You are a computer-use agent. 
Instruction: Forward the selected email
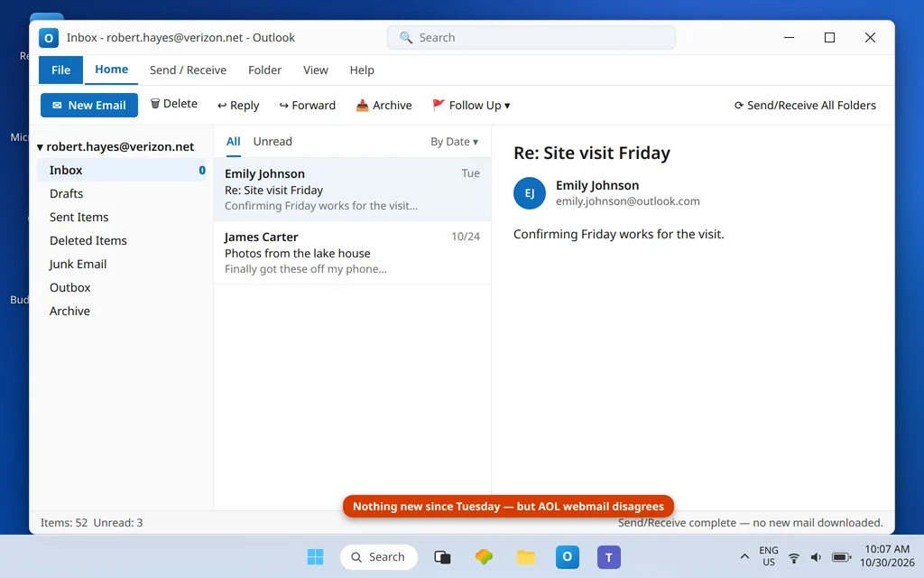point(307,105)
